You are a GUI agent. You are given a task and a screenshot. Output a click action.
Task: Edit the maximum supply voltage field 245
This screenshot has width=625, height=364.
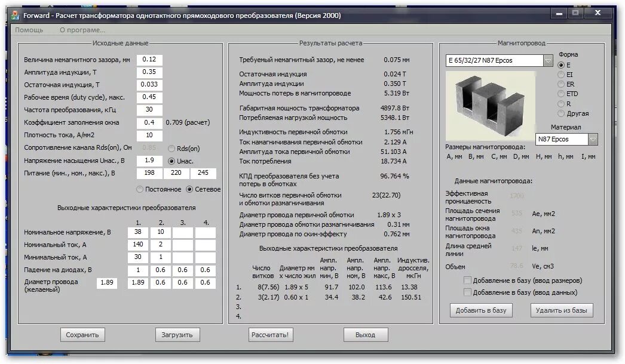(x=203, y=173)
